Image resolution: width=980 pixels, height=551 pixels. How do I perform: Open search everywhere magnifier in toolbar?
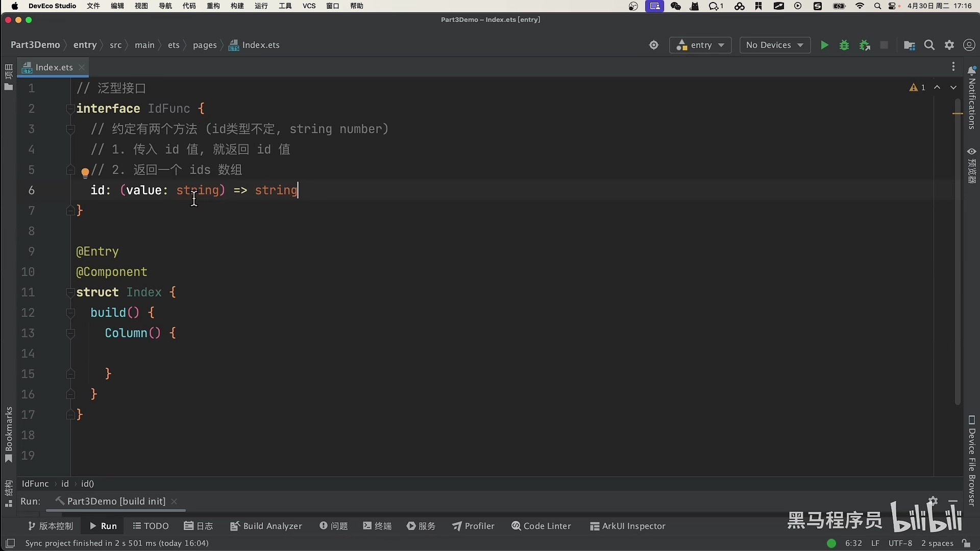click(x=929, y=45)
